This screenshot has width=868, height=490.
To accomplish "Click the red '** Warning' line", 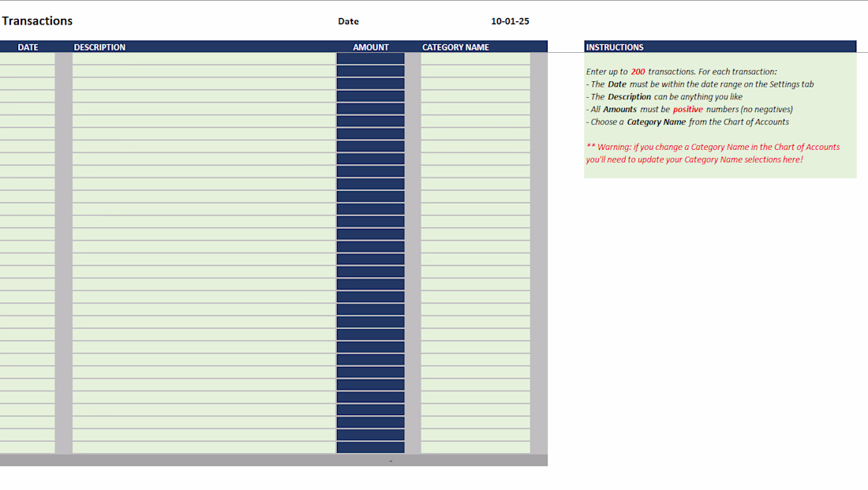I will 713,147.
